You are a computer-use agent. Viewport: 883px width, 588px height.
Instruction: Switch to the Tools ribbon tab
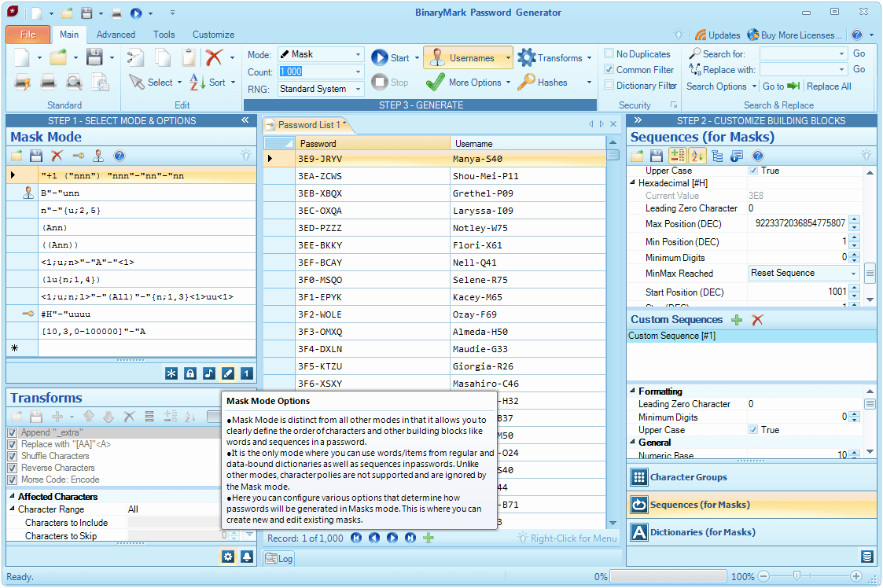pos(164,35)
